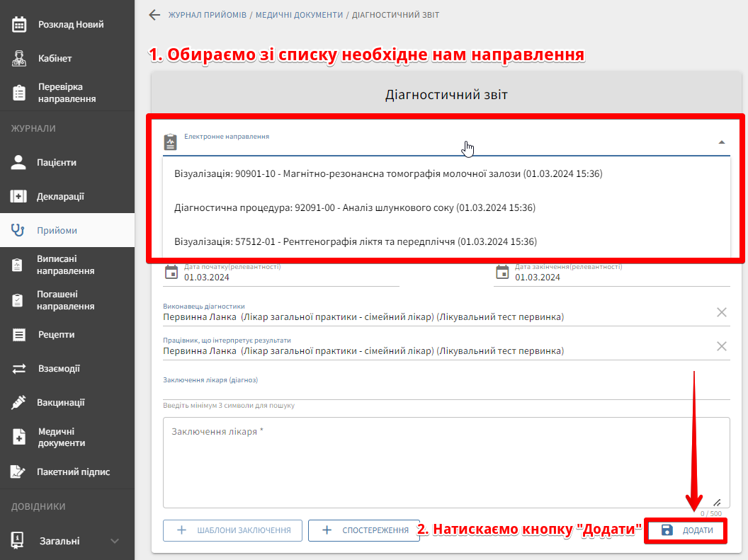
Task: Click the Декларації sidebar icon
Action: point(19,197)
